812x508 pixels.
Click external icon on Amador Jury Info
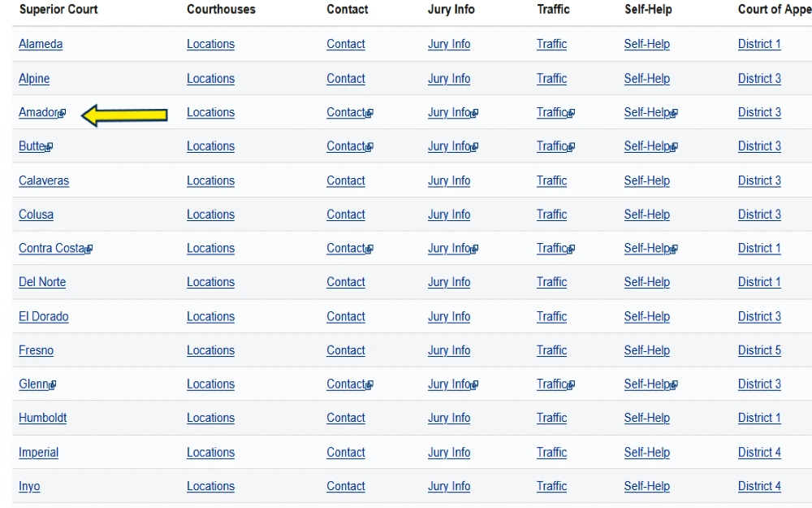[474, 113]
